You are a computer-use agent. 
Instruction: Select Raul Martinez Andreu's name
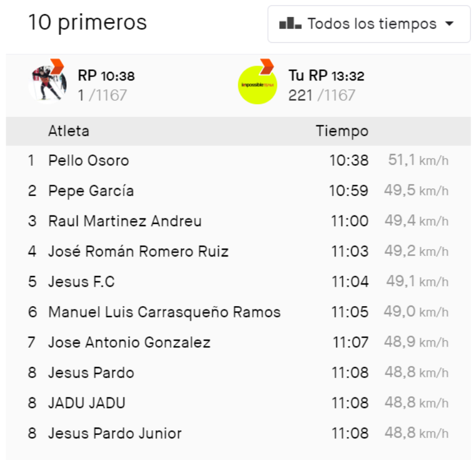point(125,221)
